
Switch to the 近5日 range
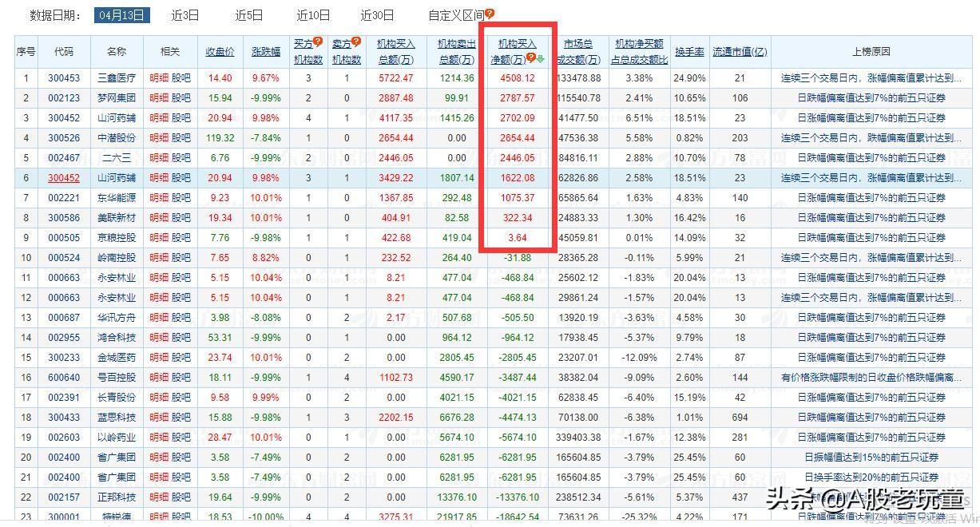[248, 15]
